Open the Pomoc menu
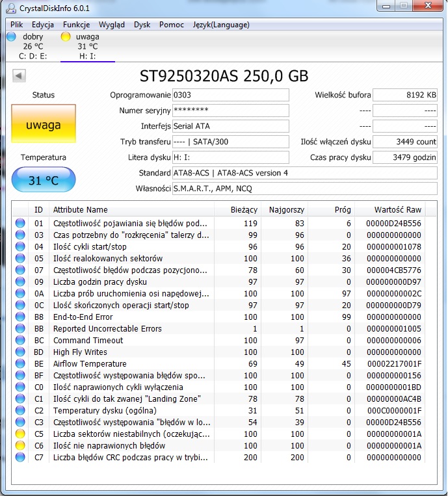 [x=172, y=25]
